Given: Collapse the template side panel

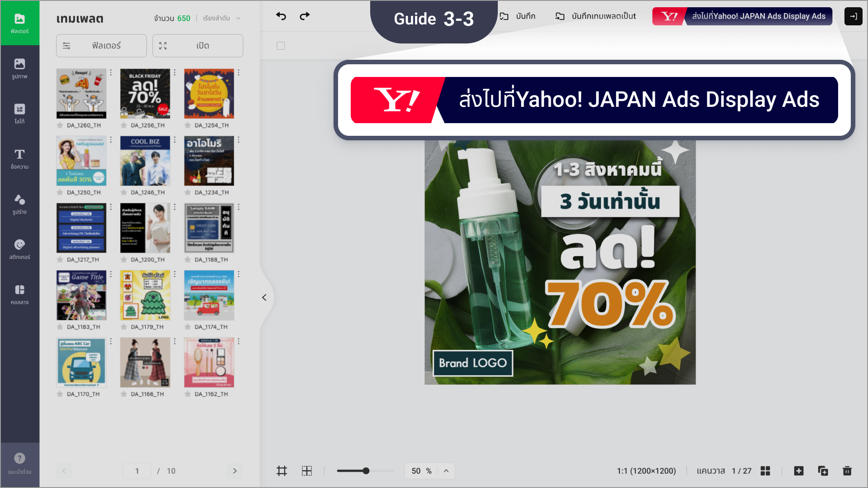Looking at the screenshot, I should [264, 297].
